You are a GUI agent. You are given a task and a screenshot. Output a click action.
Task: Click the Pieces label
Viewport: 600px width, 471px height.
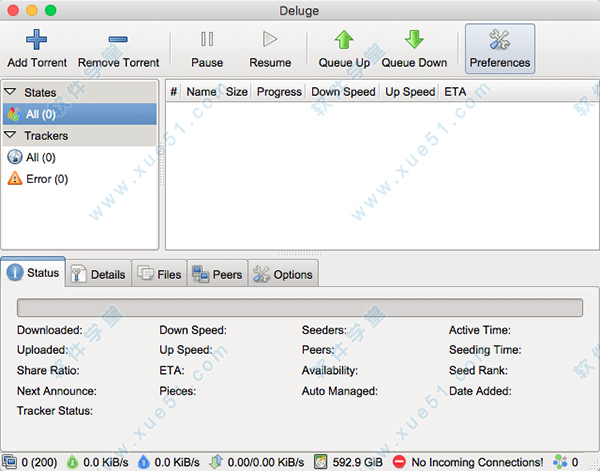click(178, 391)
